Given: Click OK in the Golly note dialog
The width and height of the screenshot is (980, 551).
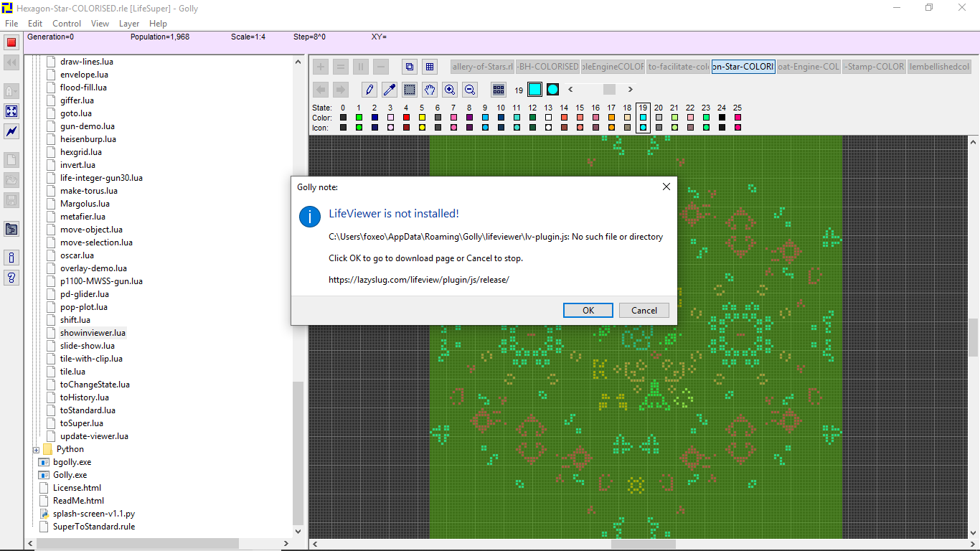Looking at the screenshot, I should click(588, 310).
